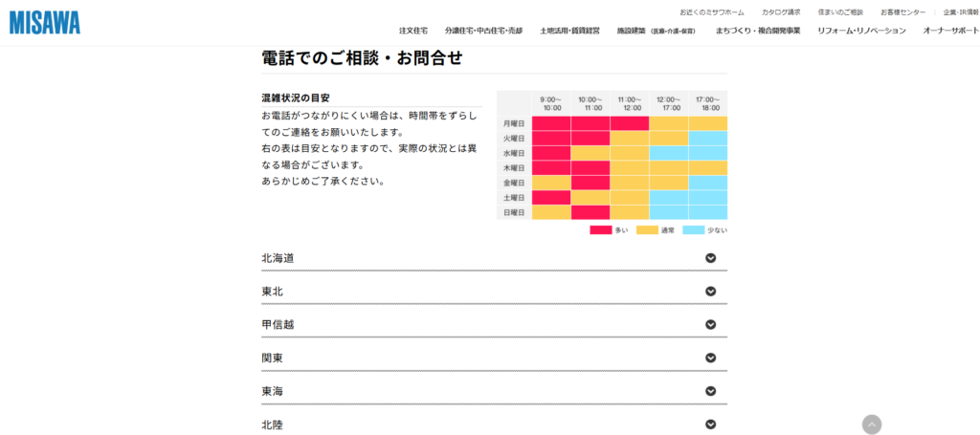This screenshot has height=435, width=980.
Task: Open the まちづくり・複合開発事業 menu
Action: click(x=758, y=31)
